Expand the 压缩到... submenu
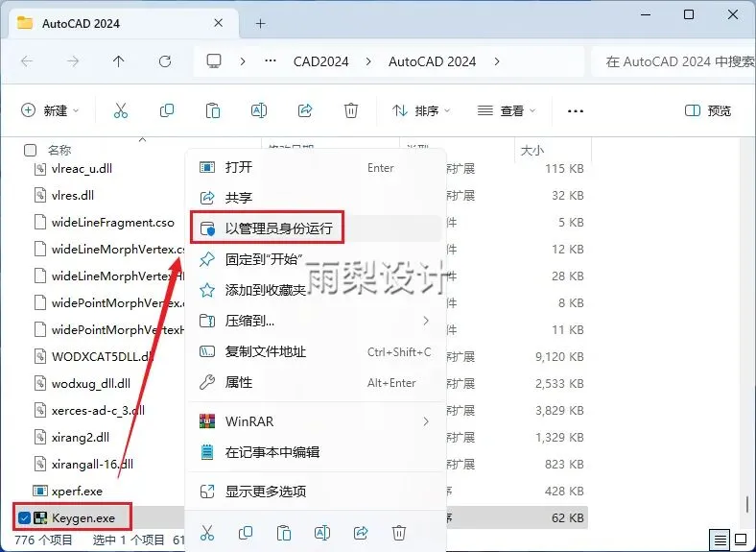The image size is (756, 552). point(426,321)
